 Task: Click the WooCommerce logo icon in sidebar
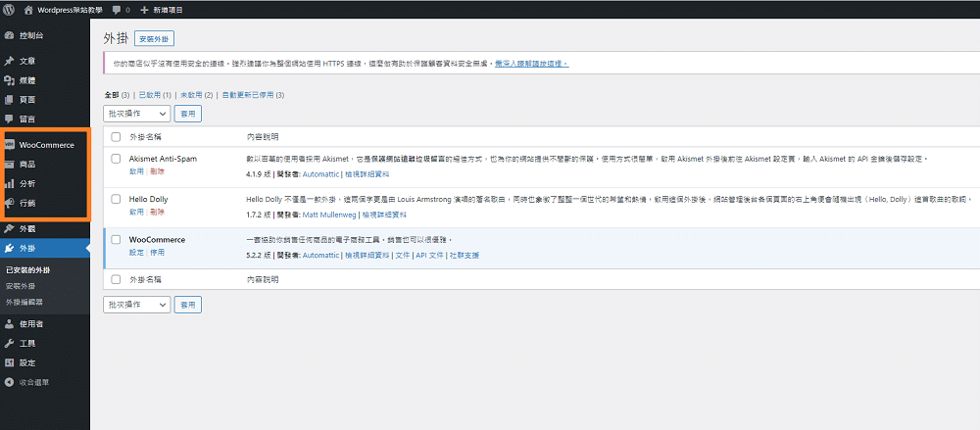10,145
